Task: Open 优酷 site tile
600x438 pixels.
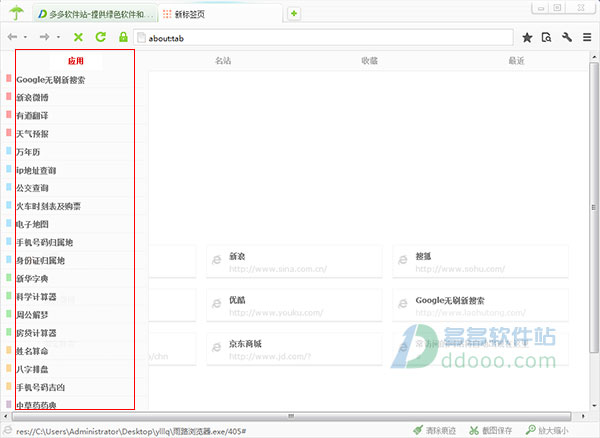Action: [x=294, y=305]
